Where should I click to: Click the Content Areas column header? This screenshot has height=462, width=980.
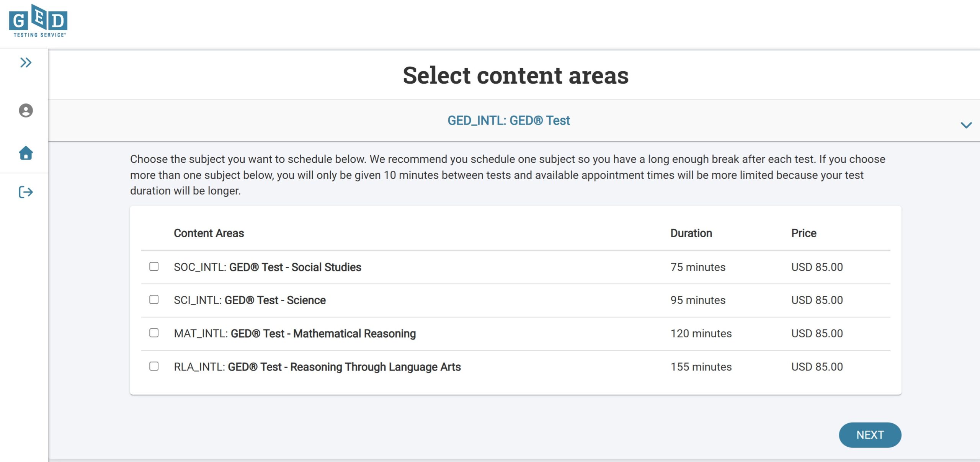click(209, 233)
